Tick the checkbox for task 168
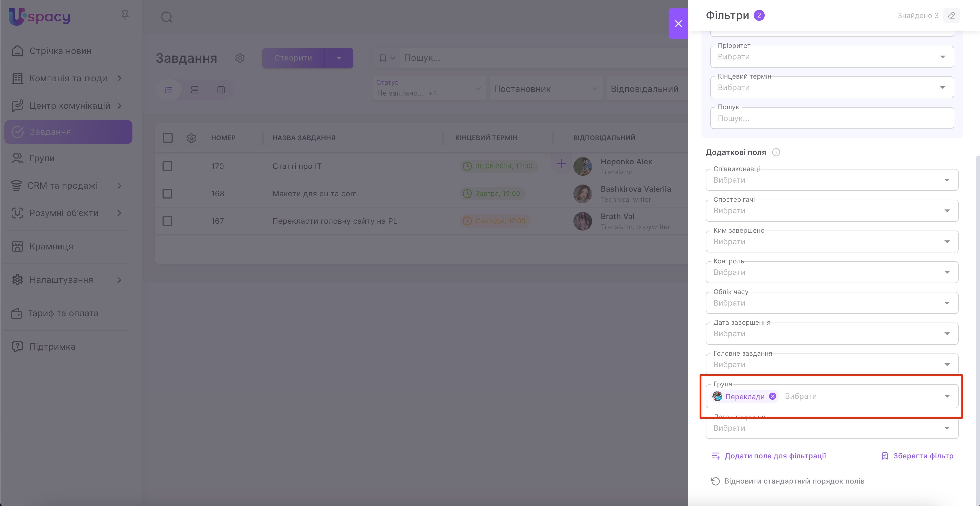The width and height of the screenshot is (980, 506). pyautogui.click(x=167, y=194)
